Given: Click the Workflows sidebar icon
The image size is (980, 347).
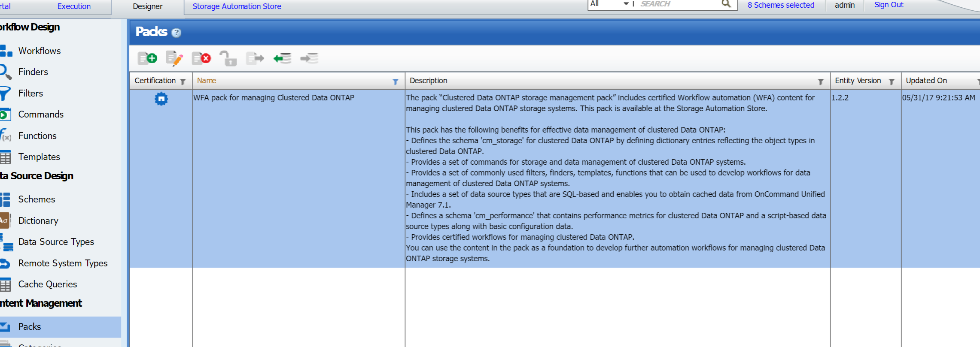Looking at the screenshot, I should click(6, 51).
